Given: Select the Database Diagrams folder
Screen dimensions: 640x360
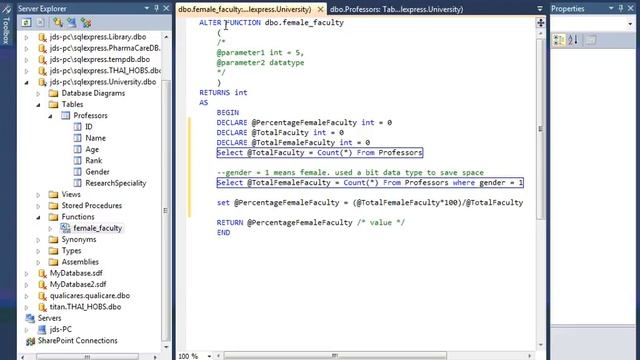Looking at the screenshot, I should click(93, 93).
